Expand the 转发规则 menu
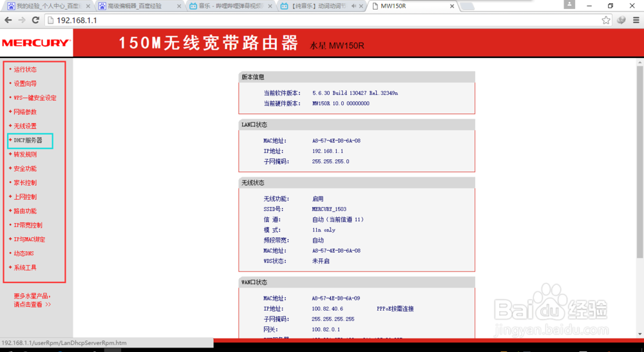This screenshot has width=644, height=352. click(x=25, y=154)
